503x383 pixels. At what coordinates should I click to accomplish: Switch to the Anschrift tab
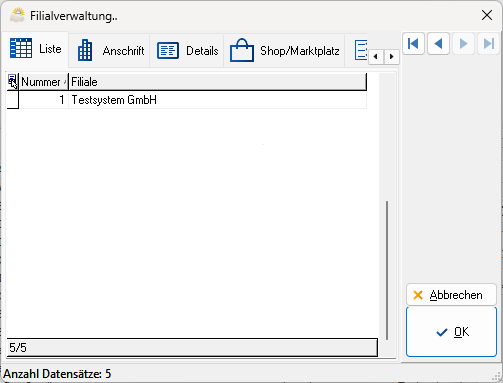click(x=110, y=51)
